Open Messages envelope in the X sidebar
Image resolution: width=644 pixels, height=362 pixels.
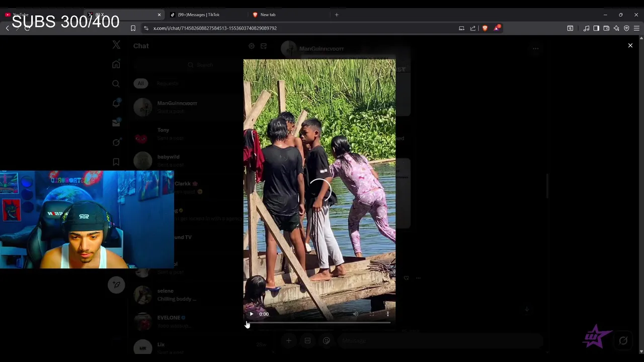[x=116, y=123]
